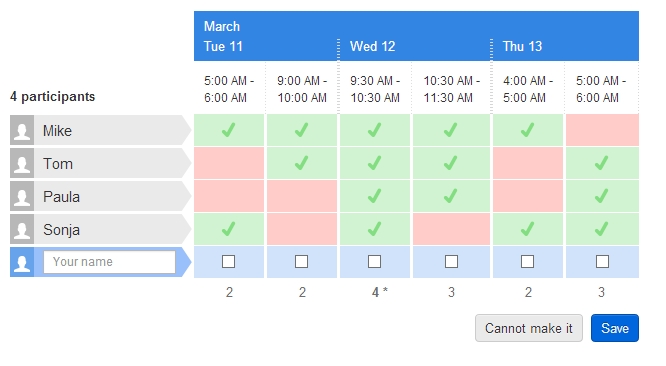Click Paula's red unavailable cell for Tue 9:00 AM
Image resolution: width=666 pixels, height=366 pixels.
[x=302, y=196]
